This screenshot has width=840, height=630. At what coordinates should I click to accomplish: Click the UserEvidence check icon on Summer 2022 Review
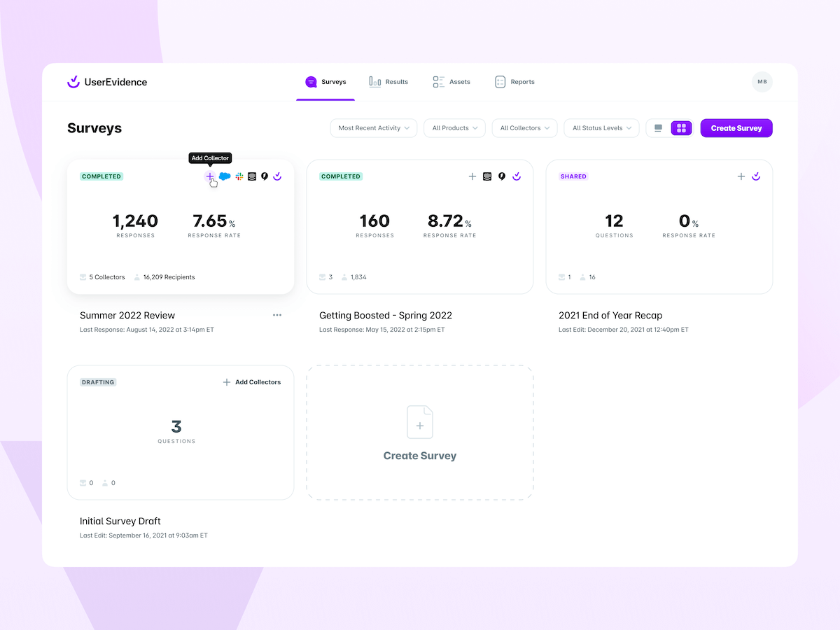tap(277, 176)
